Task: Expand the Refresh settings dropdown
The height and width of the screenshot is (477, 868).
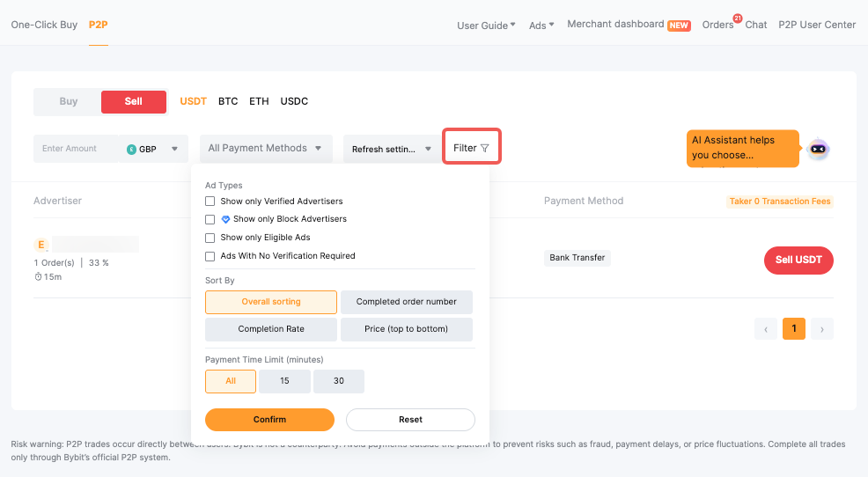Action: 391,149
